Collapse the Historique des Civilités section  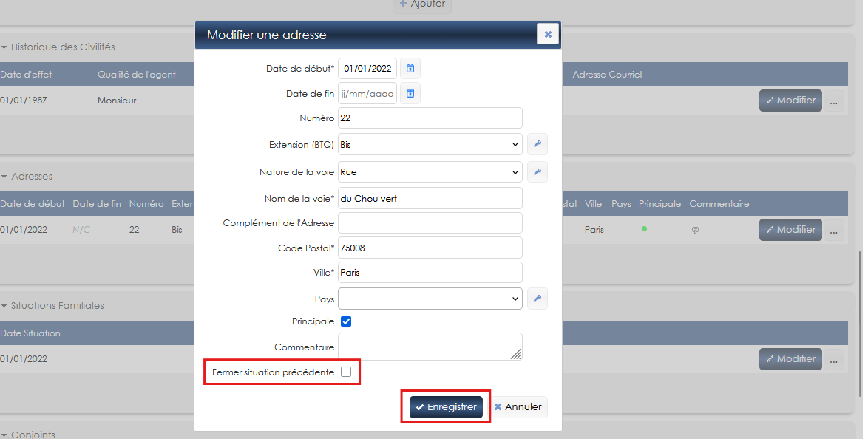pos(4,47)
